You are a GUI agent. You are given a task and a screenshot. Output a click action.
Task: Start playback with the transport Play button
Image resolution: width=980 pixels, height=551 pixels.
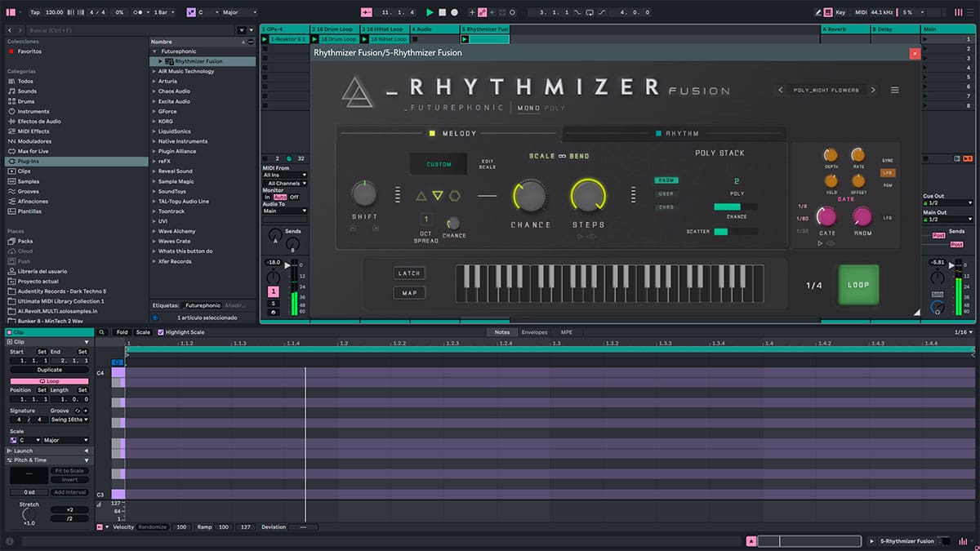pos(430,12)
